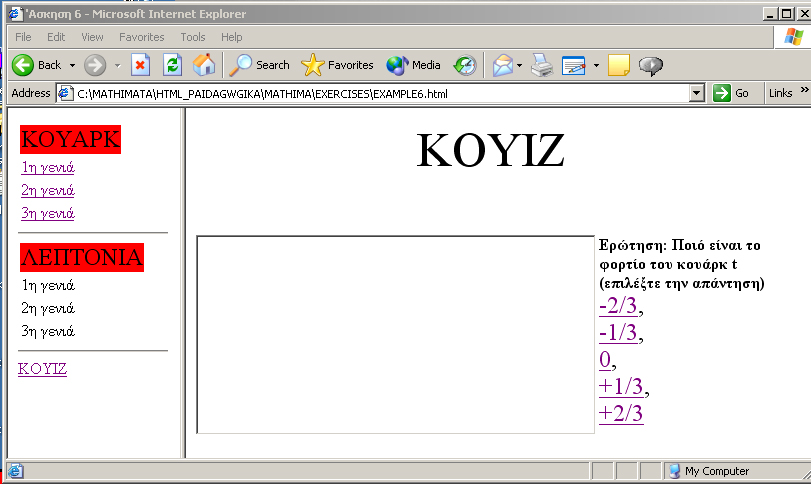The height and width of the screenshot is (484, 811).
Task: Open the Forward history dropdown arrow
Action: pos(117,65)
